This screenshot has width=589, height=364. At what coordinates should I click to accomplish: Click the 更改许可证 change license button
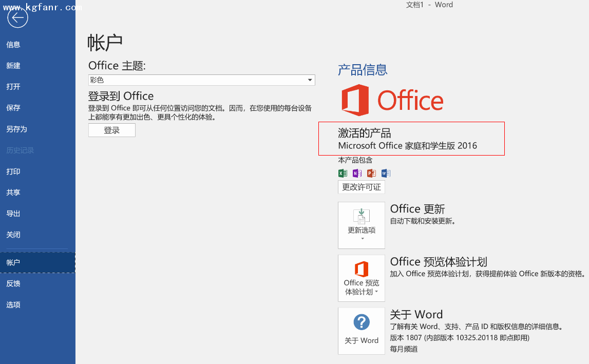pyautogui.click(x=361, y=187)
